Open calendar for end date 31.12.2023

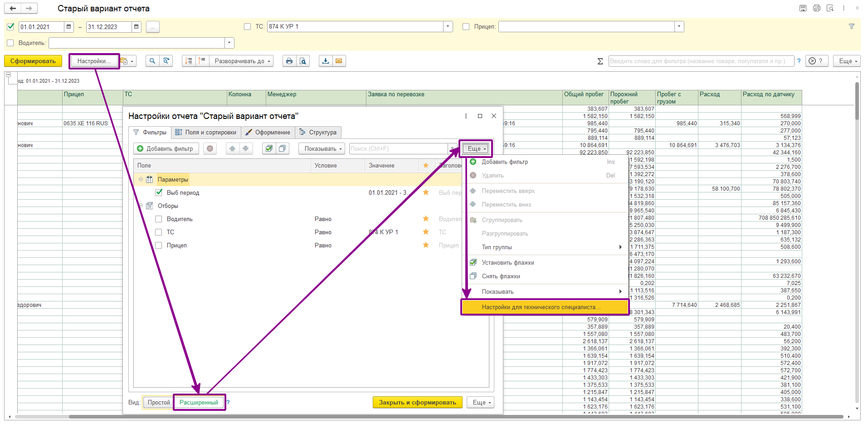point(137,27)
